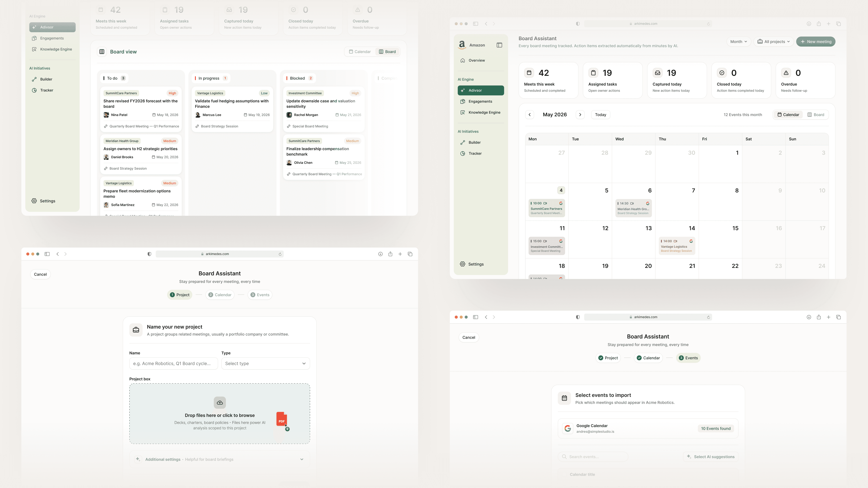Screen dimensions: 868x488
Task: Expand Additional settings section
Action: pyautogui.click(x=220, y=459)
